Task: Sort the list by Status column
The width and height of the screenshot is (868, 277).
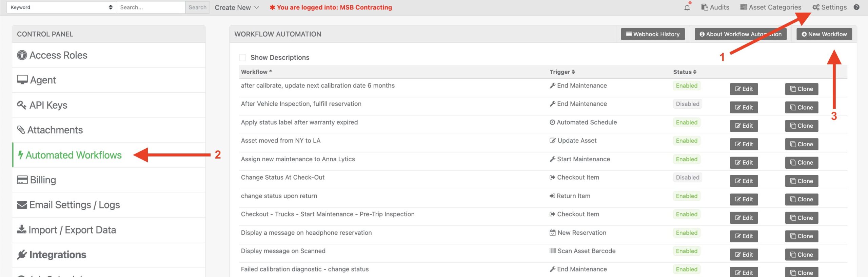Action: click(x=685, y=72)
